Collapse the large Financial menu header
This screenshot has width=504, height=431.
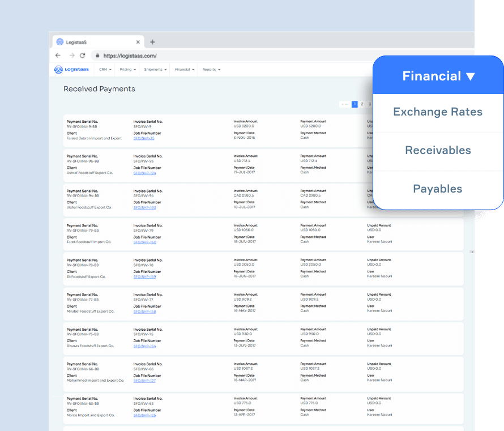click(x=438, y=76)
